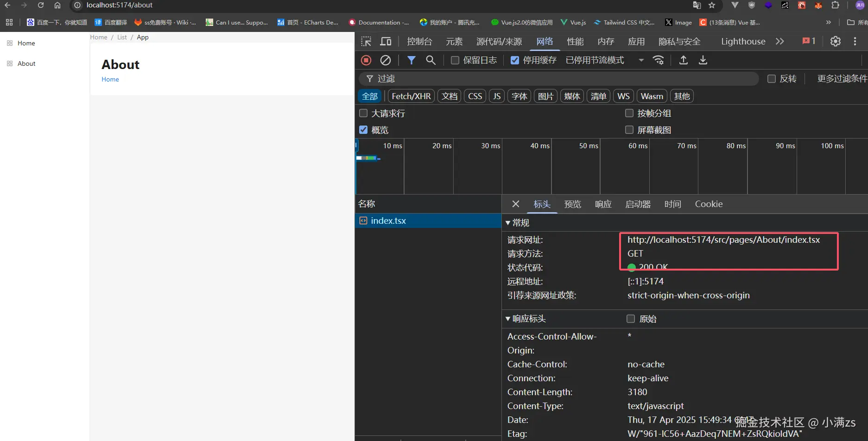
Task: Open the 百度翻译 bookmark
Action: (x=111, y=22)
